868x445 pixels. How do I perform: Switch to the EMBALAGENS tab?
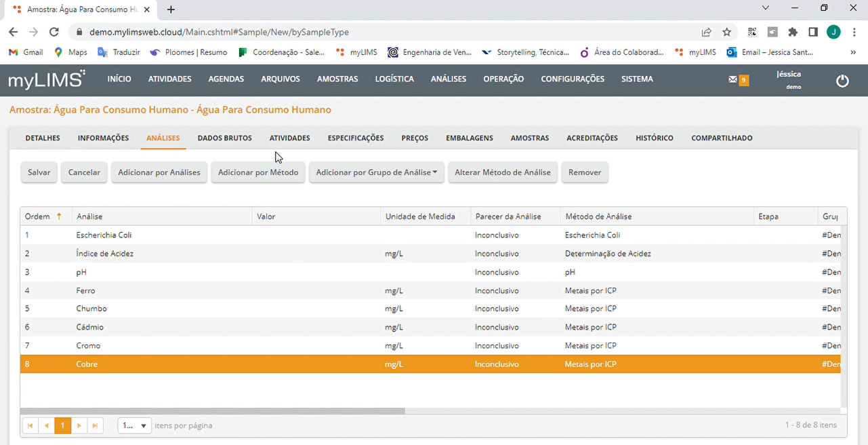click(469, 138)
